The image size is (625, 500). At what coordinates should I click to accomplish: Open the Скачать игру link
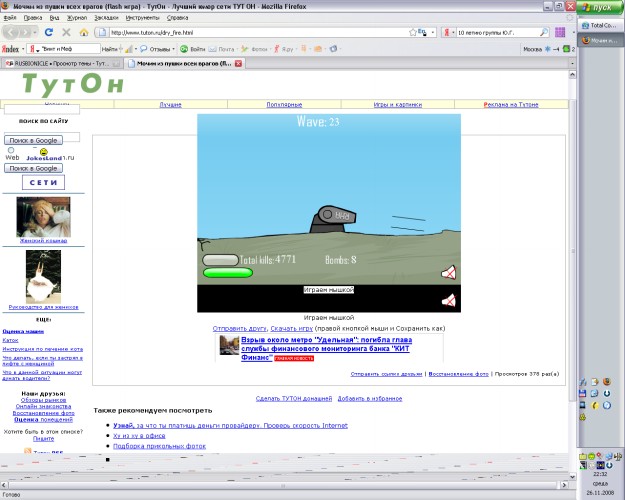coord(292,329)
